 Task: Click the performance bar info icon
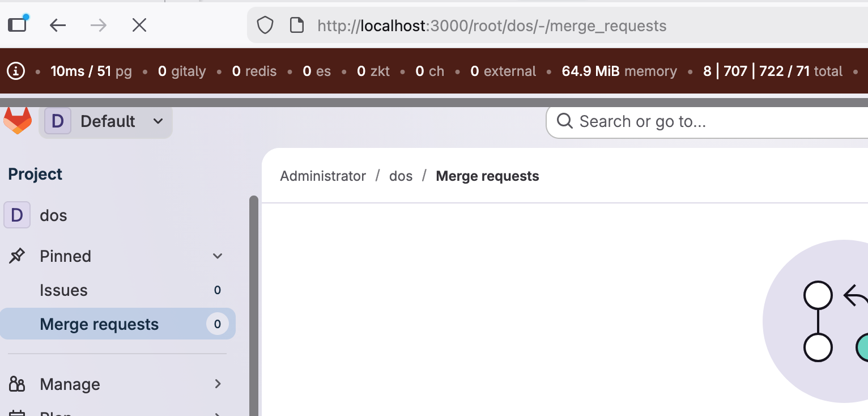pyautogui.click(x=16, y=71)
